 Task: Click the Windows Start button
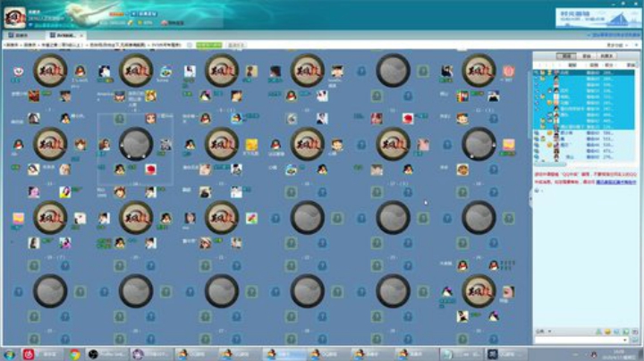[x=10, y=354]
